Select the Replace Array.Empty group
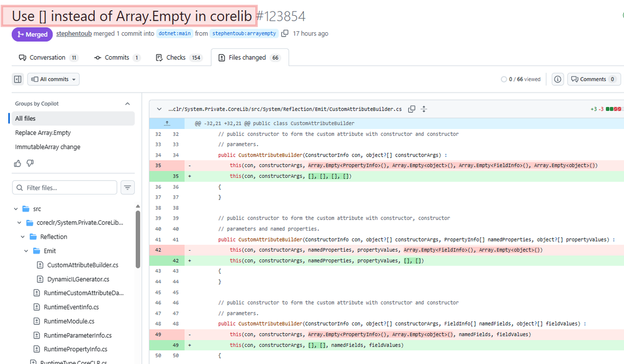 pyautogui.click(x=72, y=133)
